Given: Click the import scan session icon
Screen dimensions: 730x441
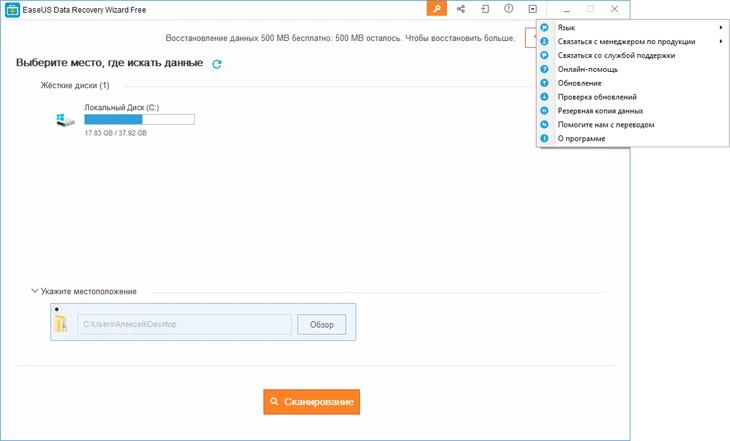Looking at the screenshot, I should pos(485,9).
